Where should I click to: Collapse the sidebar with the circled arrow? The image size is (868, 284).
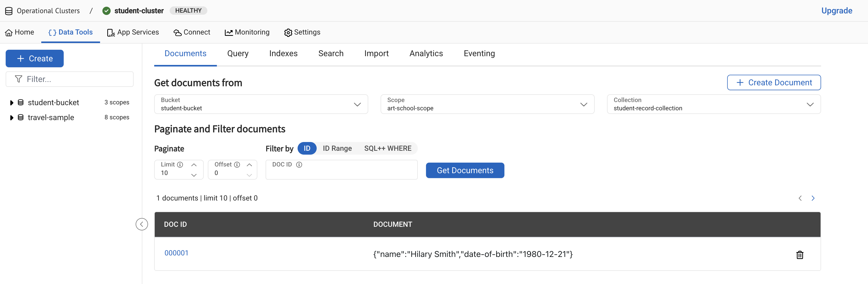click(142, 224)
